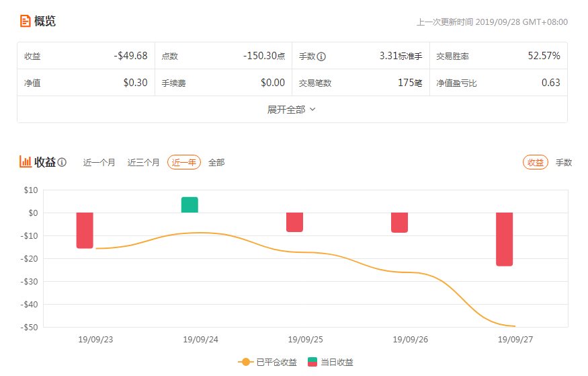The height and width of the screenshot is (376, 588).
Task: Click the 3.31标准手 value
Action: click(401, 56)
